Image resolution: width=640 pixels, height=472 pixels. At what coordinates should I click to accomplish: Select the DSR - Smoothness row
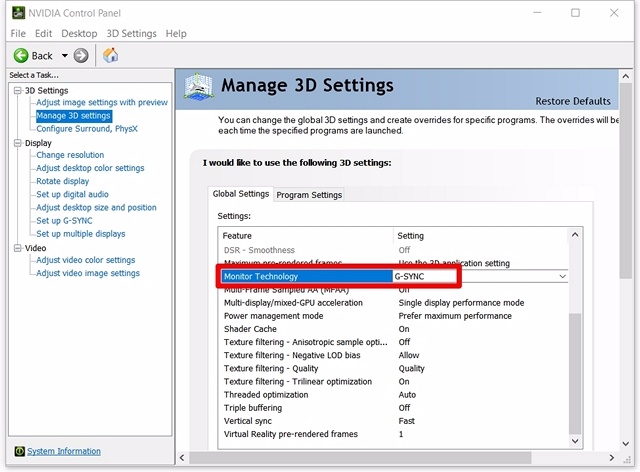click(394, 250)
